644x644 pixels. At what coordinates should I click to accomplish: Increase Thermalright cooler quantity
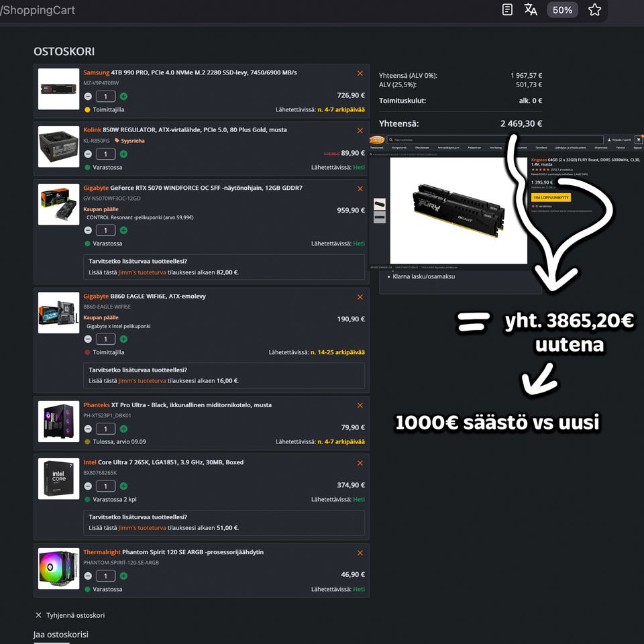point(123,576)
